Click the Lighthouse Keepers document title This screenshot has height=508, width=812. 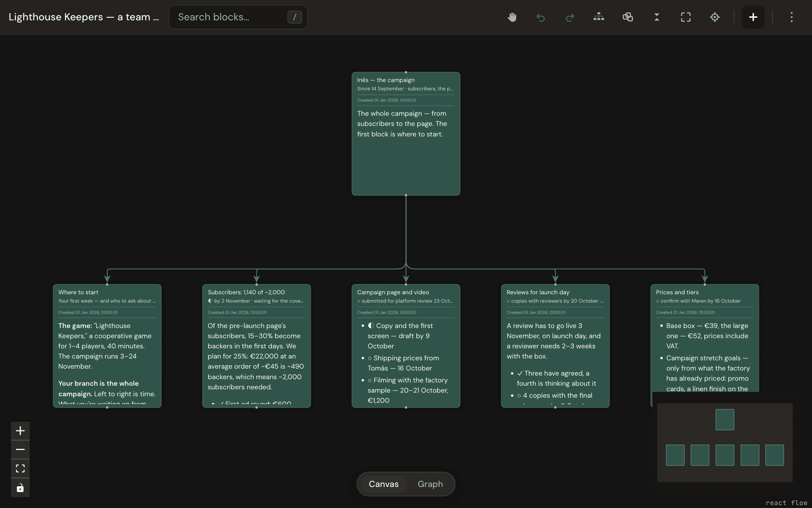coord(84,17)
